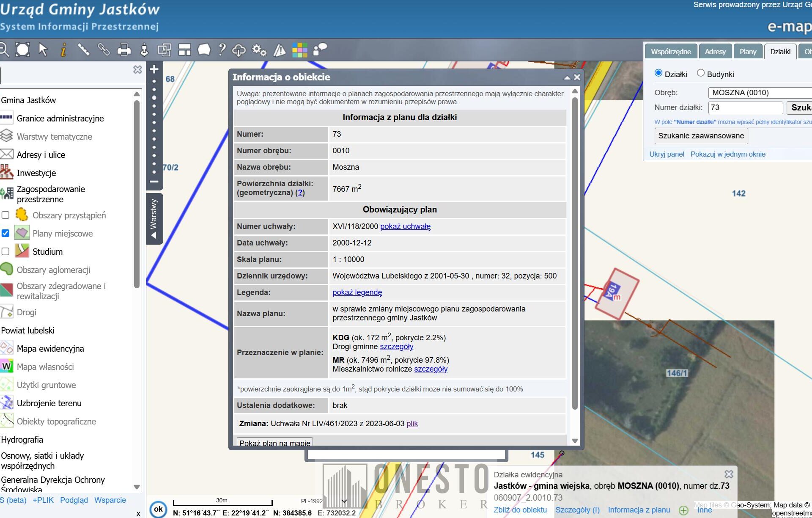Screen dimensions: 812x518
Task: Collapse the Informacja o obiekcie dialog
Action: [567, 77]
